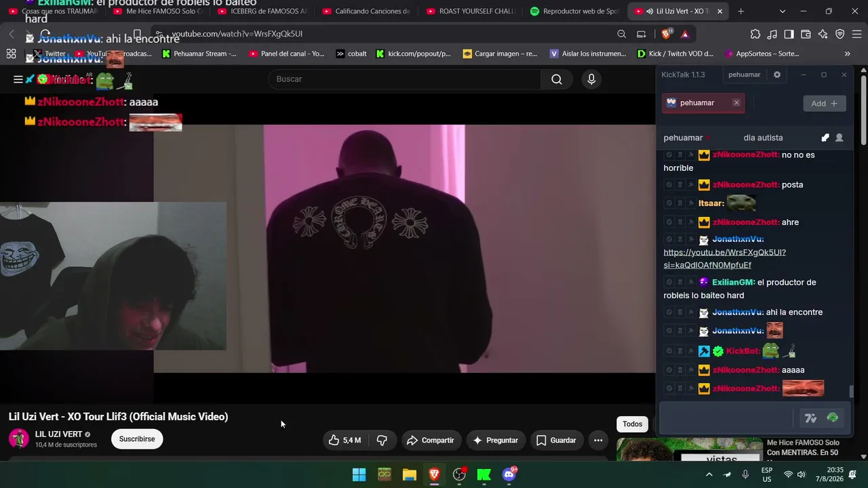The width and height of the screenshot is (868, 488).
Task: Open the browser extensions puzzle icon
Action: pos(755,34)
